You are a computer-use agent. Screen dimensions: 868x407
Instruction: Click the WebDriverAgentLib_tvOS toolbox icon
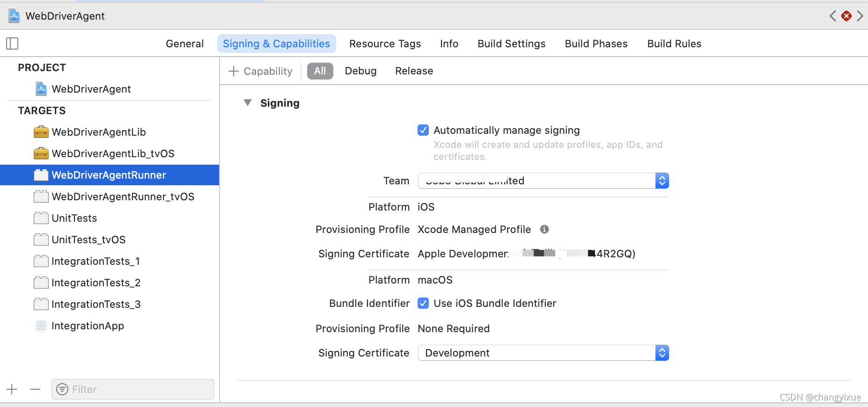tap(41, 153)
